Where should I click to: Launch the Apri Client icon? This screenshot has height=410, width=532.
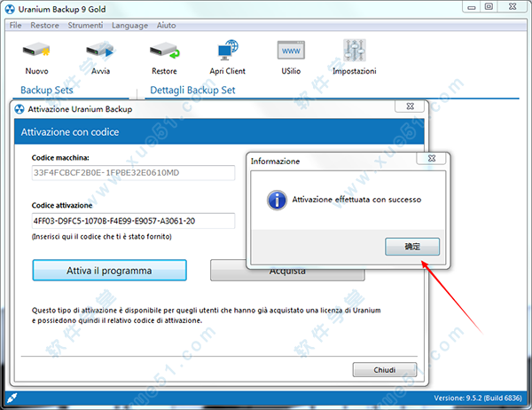228,51
